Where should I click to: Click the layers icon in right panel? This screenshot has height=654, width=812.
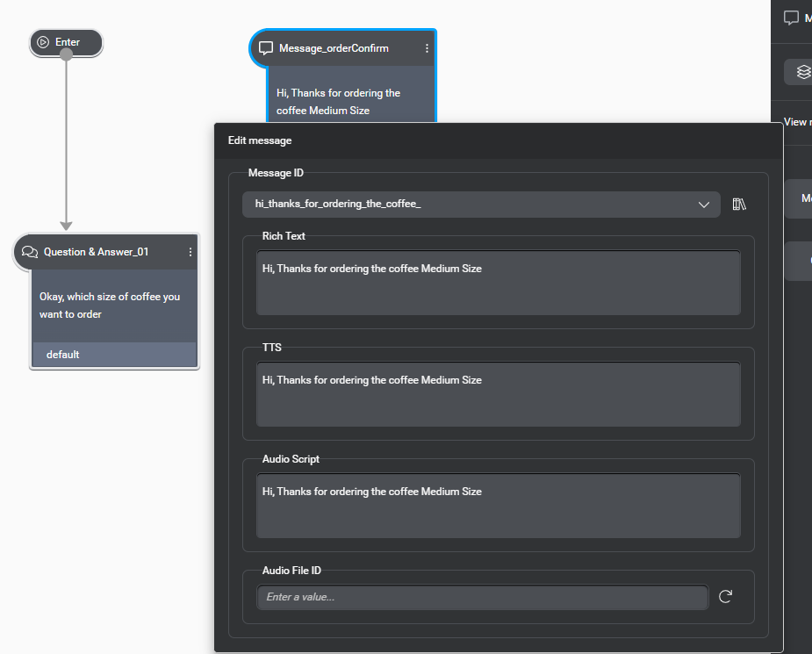coord(802,72)
